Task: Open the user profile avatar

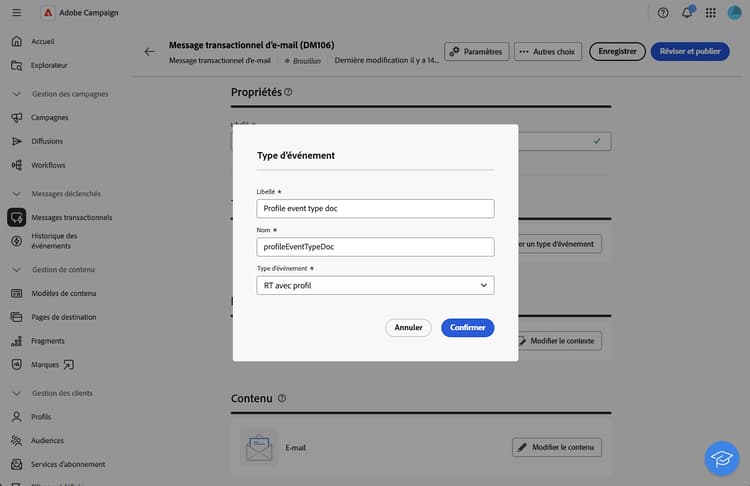Action: tap(734, 13)
